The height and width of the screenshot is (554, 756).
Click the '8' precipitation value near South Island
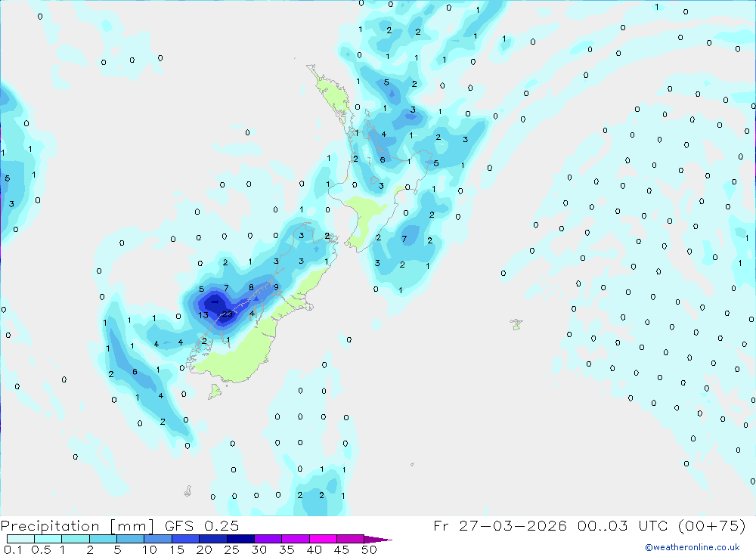click(251, 287)
